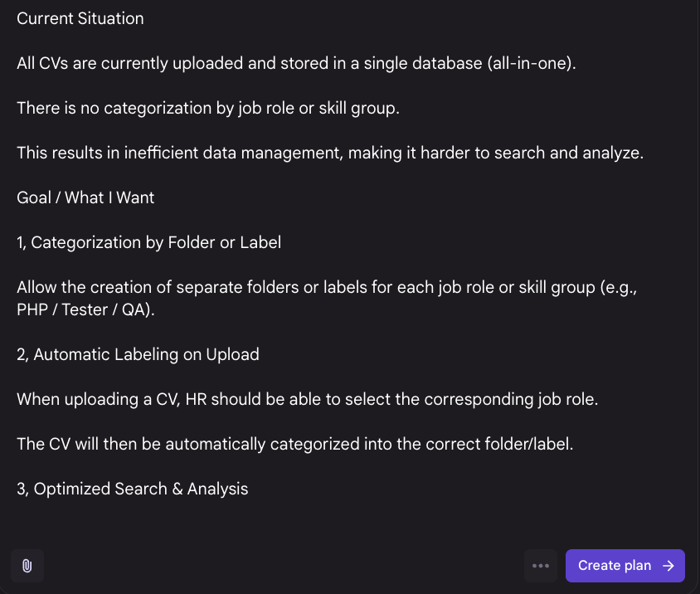The width and height of the screenshot is (700, 594).
Task: Click the arrow icon in Create plan
Action: pos(668,566)
